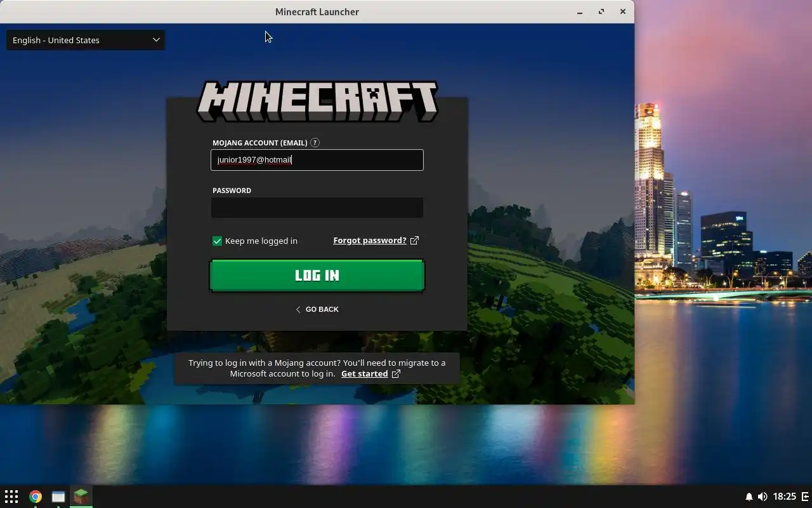The height and width of the screenshot is (508, 812).
Task: Minimize the Minecraft Launcher window
Action: (580, 12)
